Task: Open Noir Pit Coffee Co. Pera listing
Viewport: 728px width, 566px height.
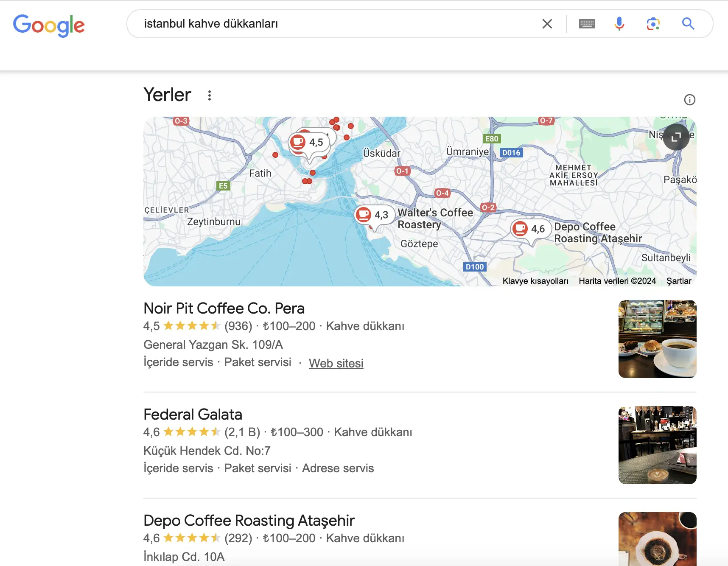Action: point(224,308)
